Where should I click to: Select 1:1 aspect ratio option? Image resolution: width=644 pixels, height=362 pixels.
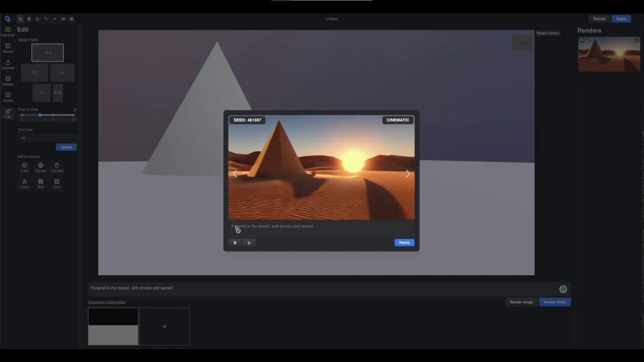pyautogui.click(x=41, y=93)
